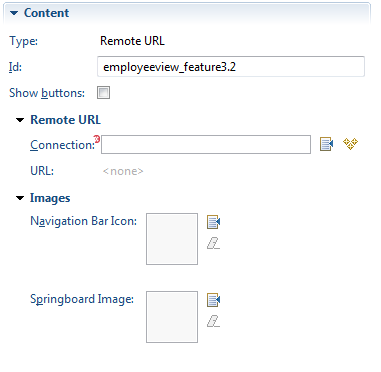Open the yellow connection wizard icon

[x=350, y=144]
